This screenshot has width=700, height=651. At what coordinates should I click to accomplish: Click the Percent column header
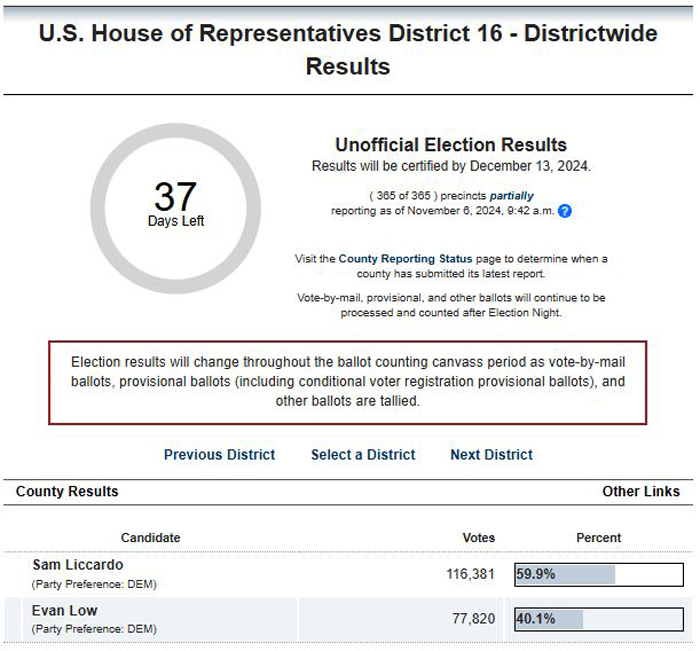coord(599,538)
